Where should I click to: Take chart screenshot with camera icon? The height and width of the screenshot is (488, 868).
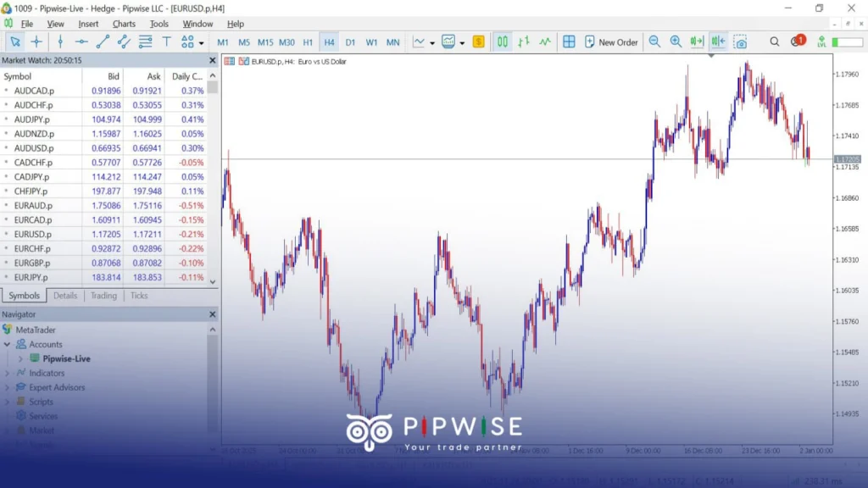point(740,42)
